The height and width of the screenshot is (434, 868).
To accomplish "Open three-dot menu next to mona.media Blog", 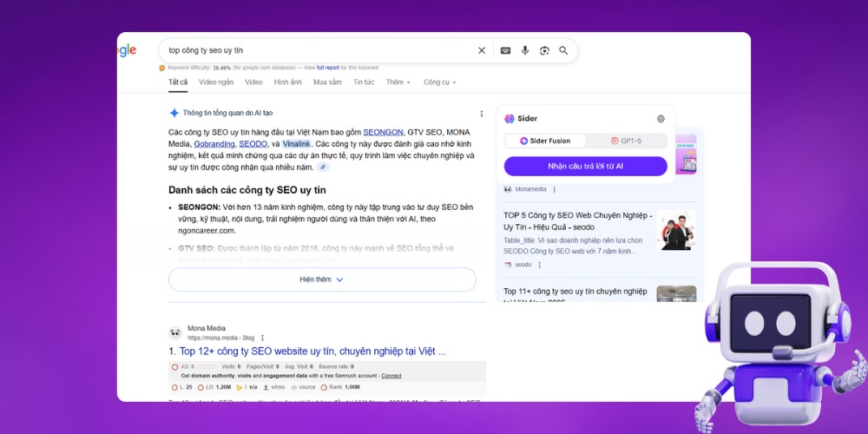I will coord(262,338).
